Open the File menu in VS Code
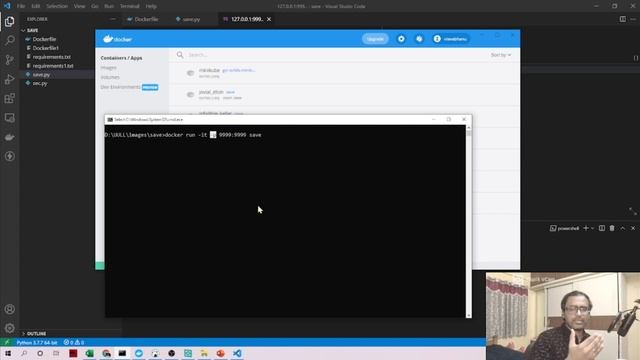This screenshot has height=360, width=640. (x=21, y=6)
